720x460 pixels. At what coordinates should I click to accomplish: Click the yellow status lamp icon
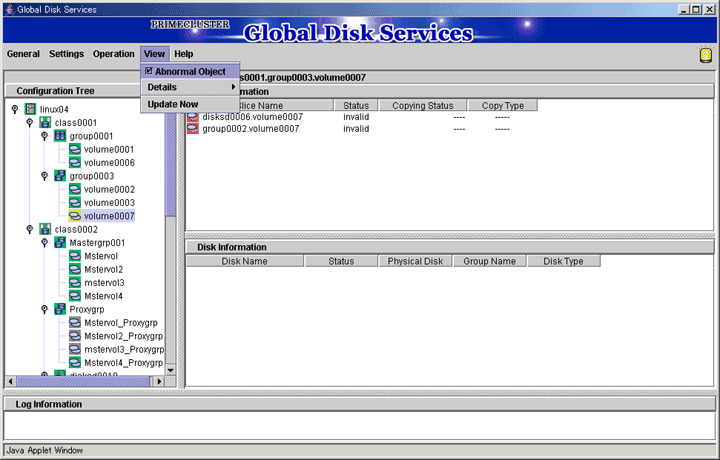tap(705, 54)
